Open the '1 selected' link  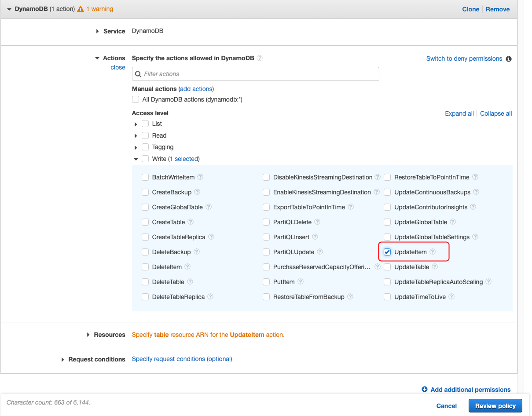pos(184,159)
